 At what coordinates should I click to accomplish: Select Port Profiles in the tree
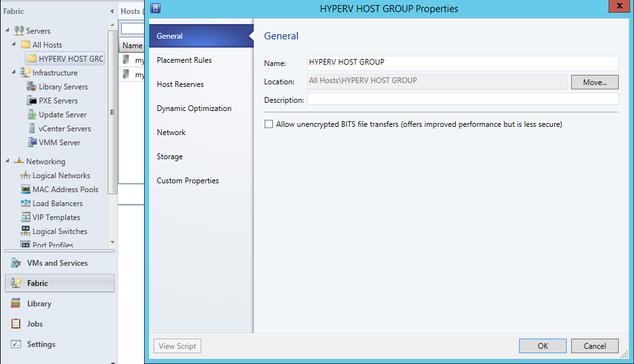(x=53, y=245)
